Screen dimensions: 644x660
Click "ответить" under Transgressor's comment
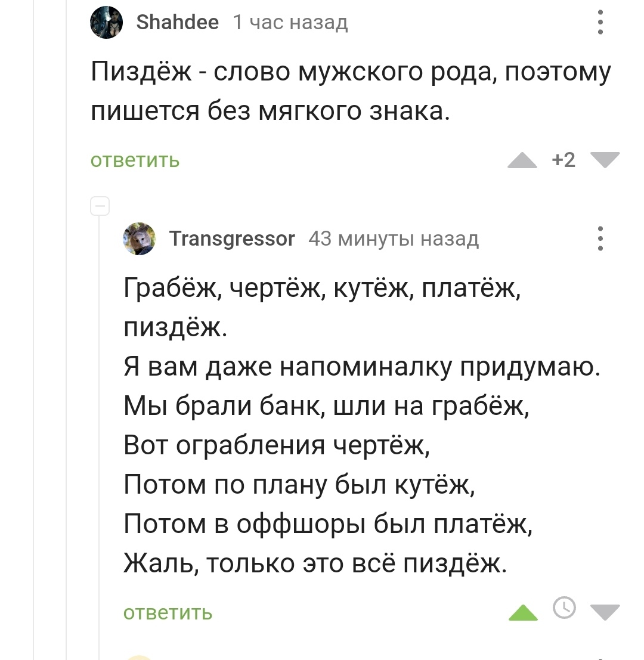[x=168, y=612]
